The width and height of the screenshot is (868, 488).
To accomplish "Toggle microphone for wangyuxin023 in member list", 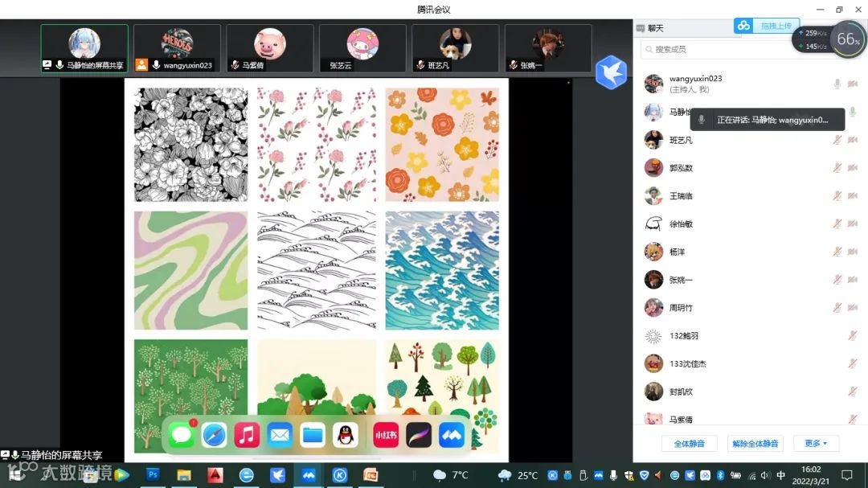I will (x=837, y=84).
